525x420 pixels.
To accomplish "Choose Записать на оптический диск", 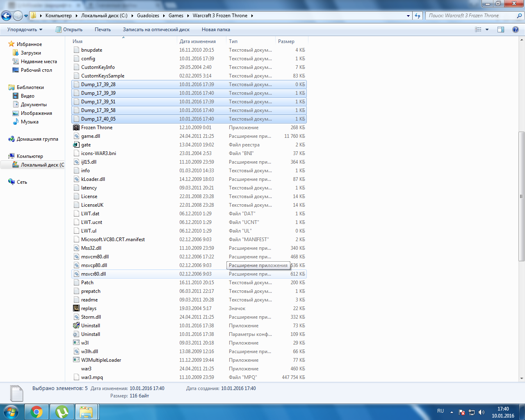I will [156, 30].
